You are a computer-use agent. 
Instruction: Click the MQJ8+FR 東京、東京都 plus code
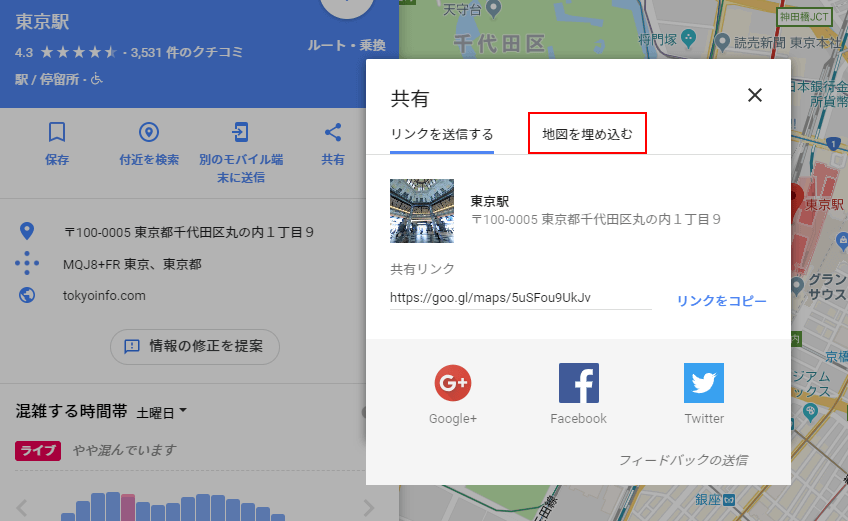tap(132, 264)
